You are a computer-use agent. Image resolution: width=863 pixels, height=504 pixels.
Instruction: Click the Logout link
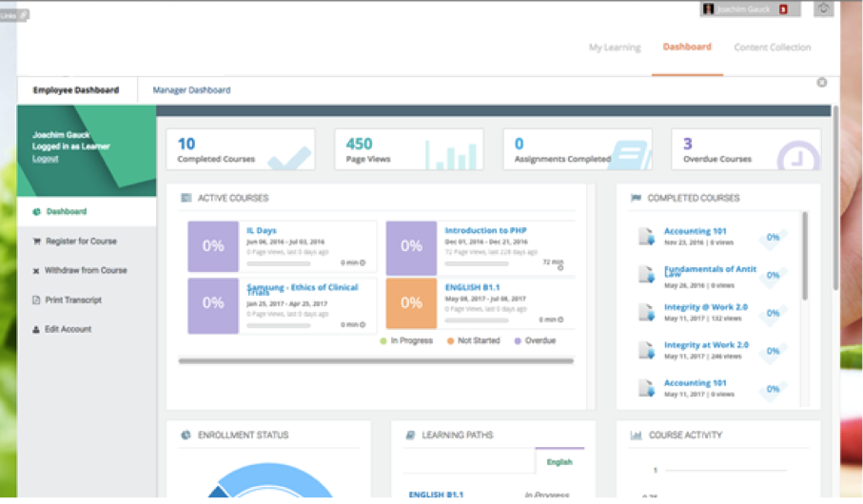pos(45,159)
